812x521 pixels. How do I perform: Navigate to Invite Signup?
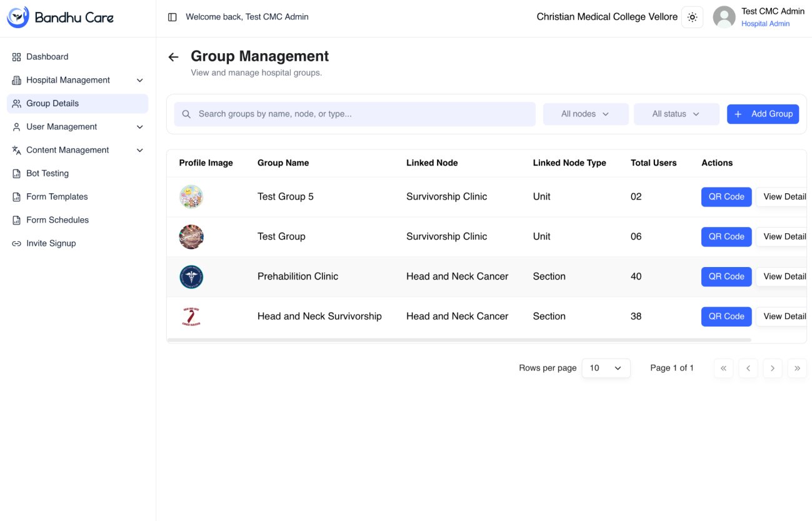(x=78, y=243)
